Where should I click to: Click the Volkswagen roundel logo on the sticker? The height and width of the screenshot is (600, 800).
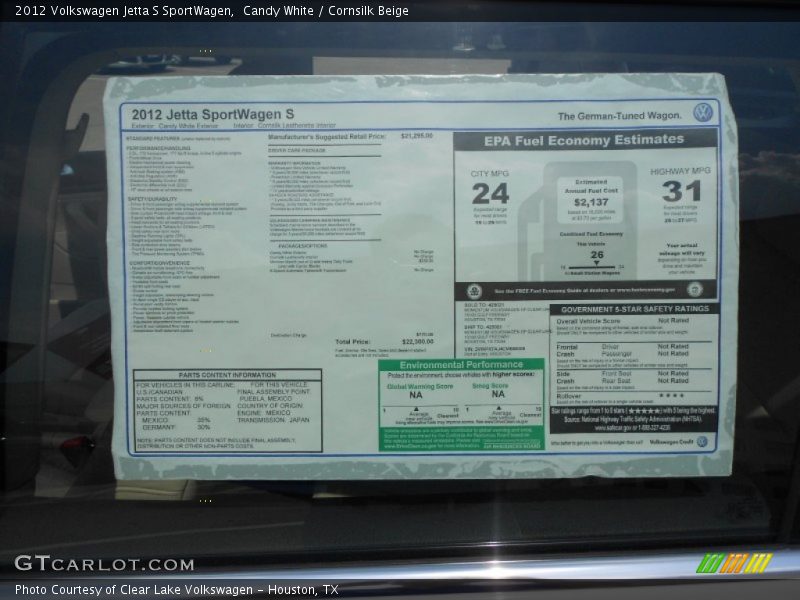click(704, 113)
